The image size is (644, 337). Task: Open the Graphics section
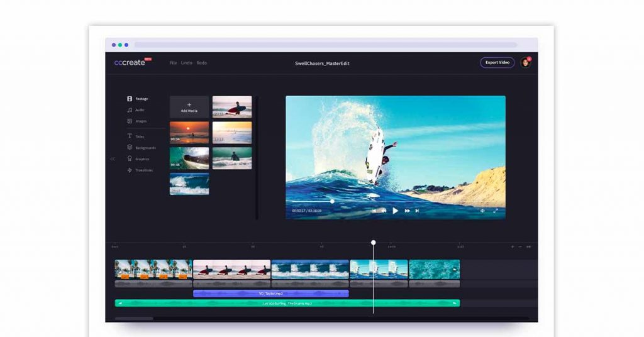point(130,159)
